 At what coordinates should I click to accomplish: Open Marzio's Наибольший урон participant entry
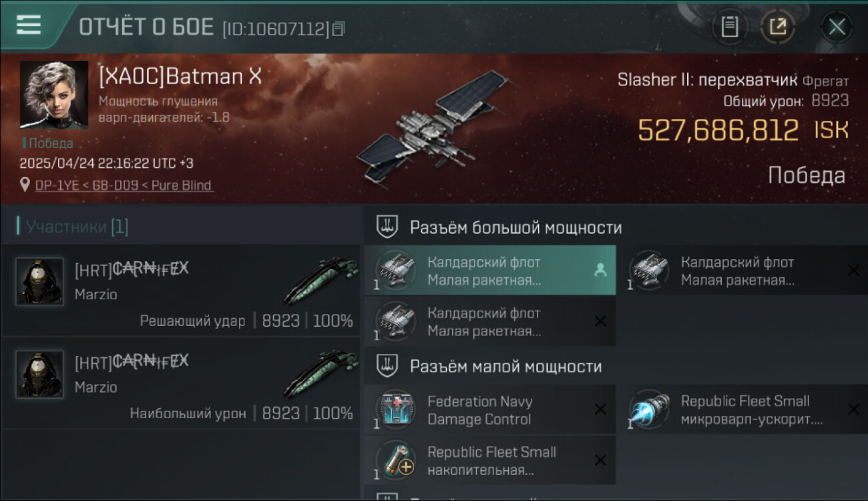tap(180, 383)
